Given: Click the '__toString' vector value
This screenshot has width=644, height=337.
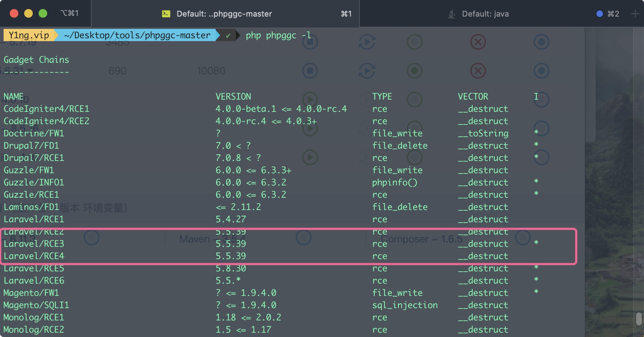Looking at the screenshot, I should point(483,134).
